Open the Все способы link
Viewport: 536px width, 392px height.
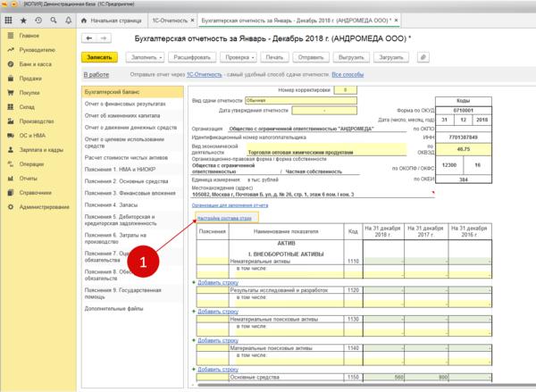click(348, 74)
